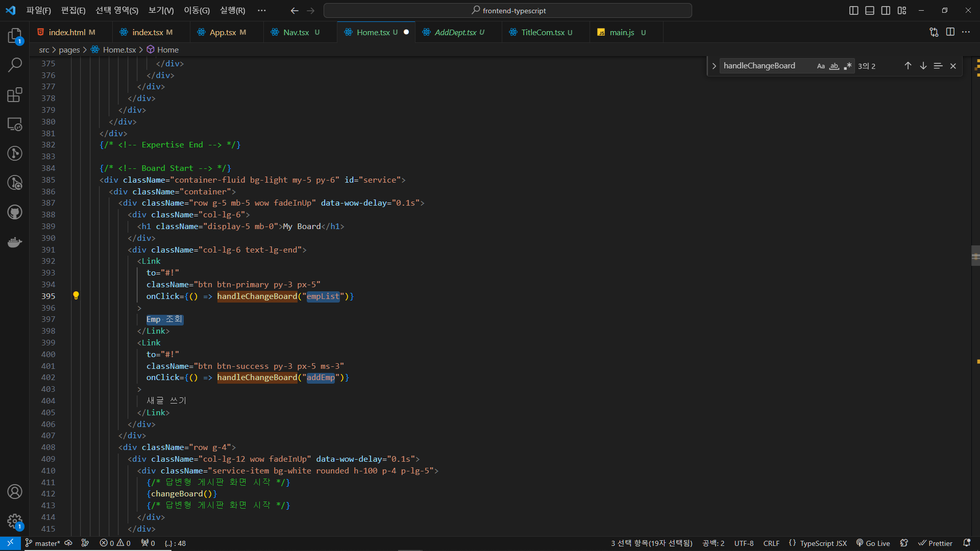Toggle Match Whole Word in find widget

(834, 66)
